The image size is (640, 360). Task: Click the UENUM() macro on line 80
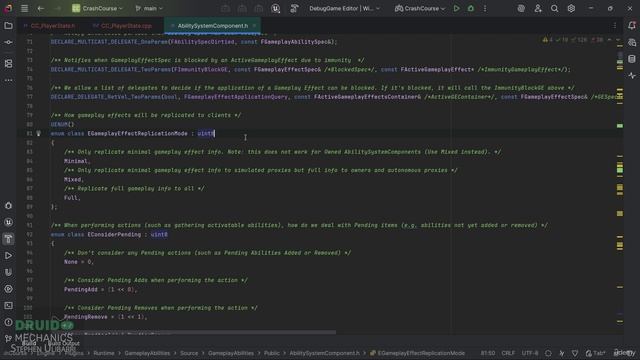click(x=62, y=124)
